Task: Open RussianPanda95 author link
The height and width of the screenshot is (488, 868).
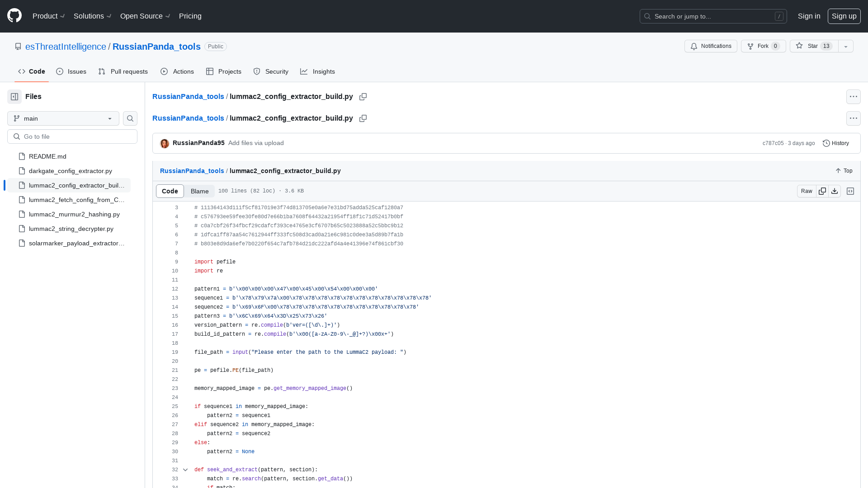Action: pos(198,143)
